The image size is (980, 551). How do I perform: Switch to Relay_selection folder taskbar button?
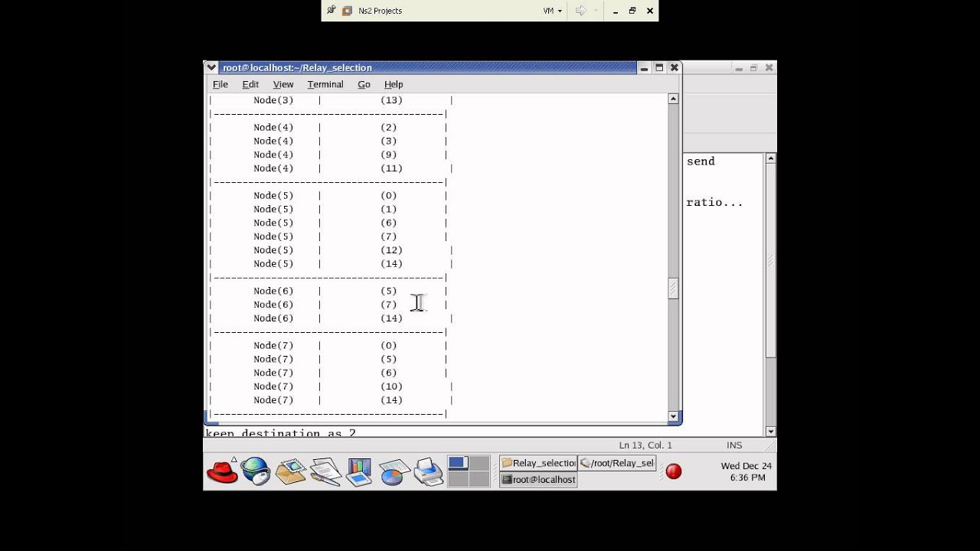point(538,463)
